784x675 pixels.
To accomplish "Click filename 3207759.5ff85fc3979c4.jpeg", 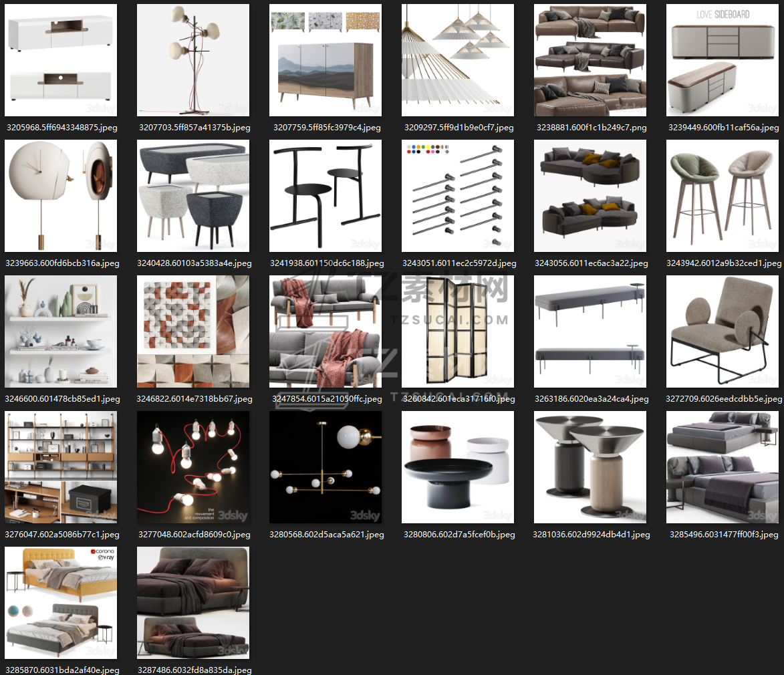I will pyautogui.click(x=327, y=128).
